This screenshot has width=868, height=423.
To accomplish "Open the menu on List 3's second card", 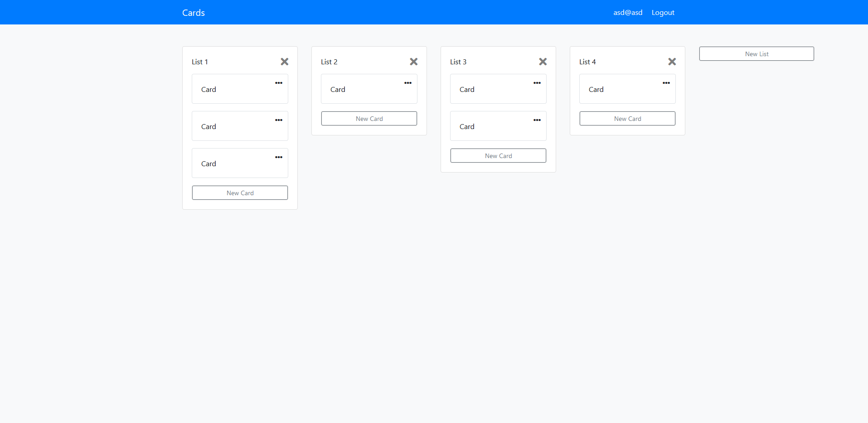I will 537,120.
